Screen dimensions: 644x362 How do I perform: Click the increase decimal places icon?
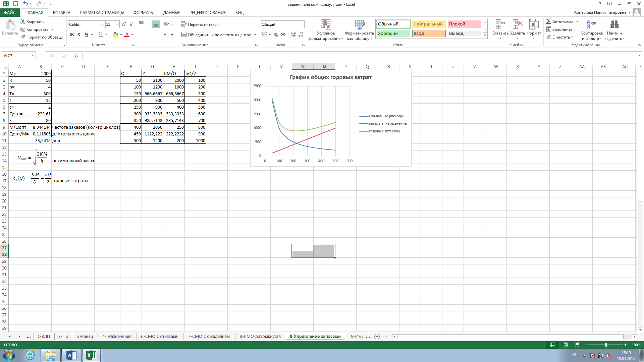tap(293, 35)
